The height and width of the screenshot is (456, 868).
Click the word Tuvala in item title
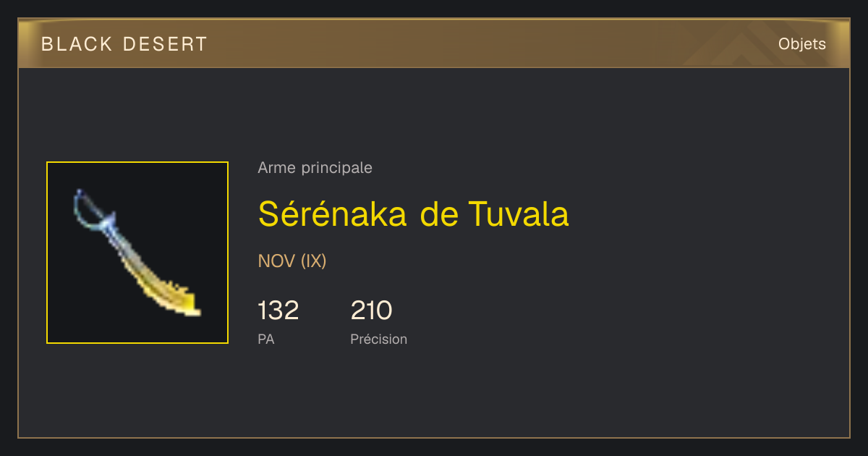519,214
